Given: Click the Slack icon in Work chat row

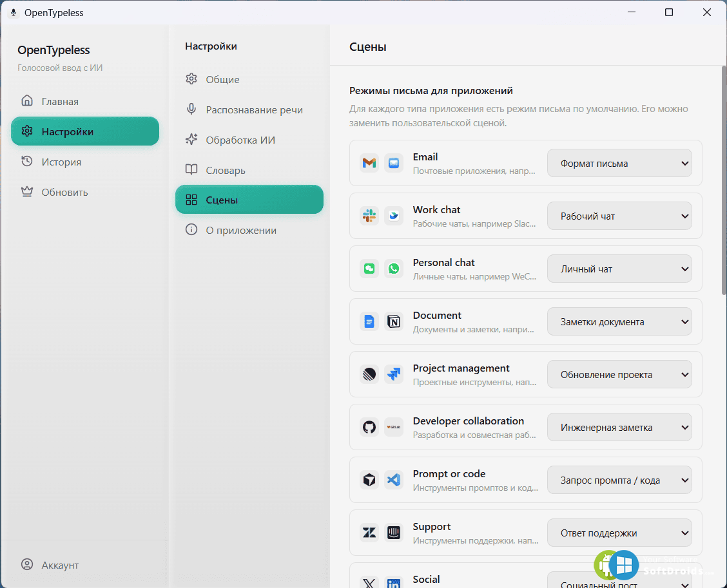Looking at the screenshot, I should (x=369, y=216).
